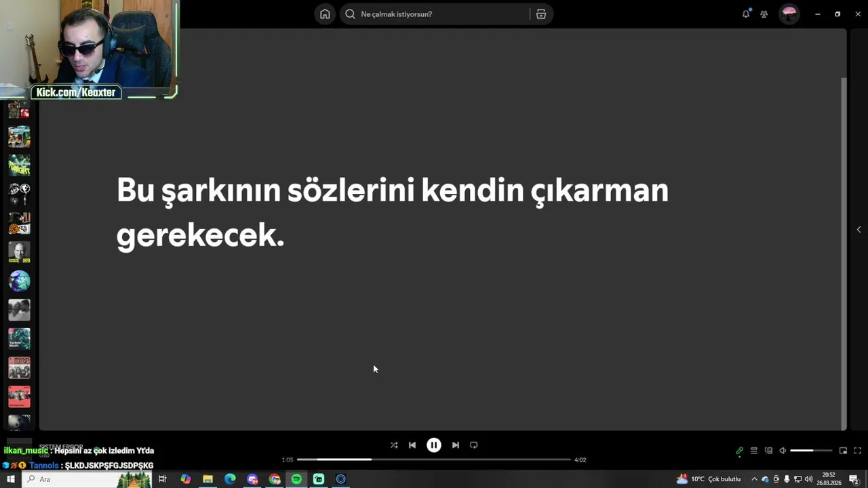The height and width of the screenshot is (488, 868).
Task: Open Browse icon beside the search field
Action: (541, 14)
